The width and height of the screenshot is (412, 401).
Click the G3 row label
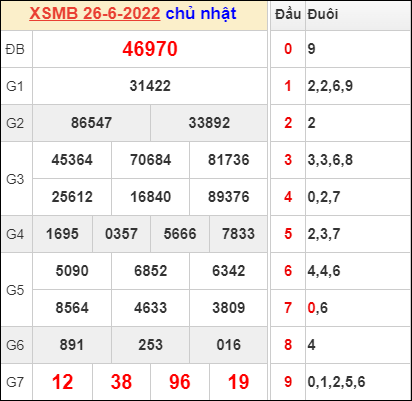tap(15, 179)
